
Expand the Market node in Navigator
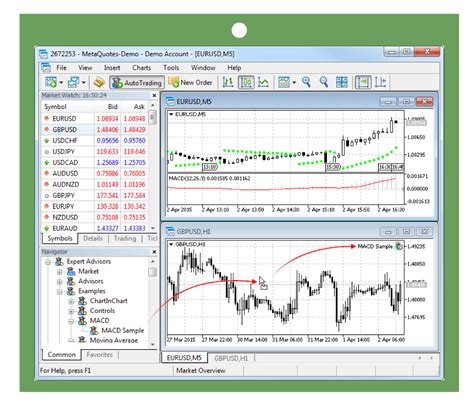pyautogui.click(x=59, y=272)
